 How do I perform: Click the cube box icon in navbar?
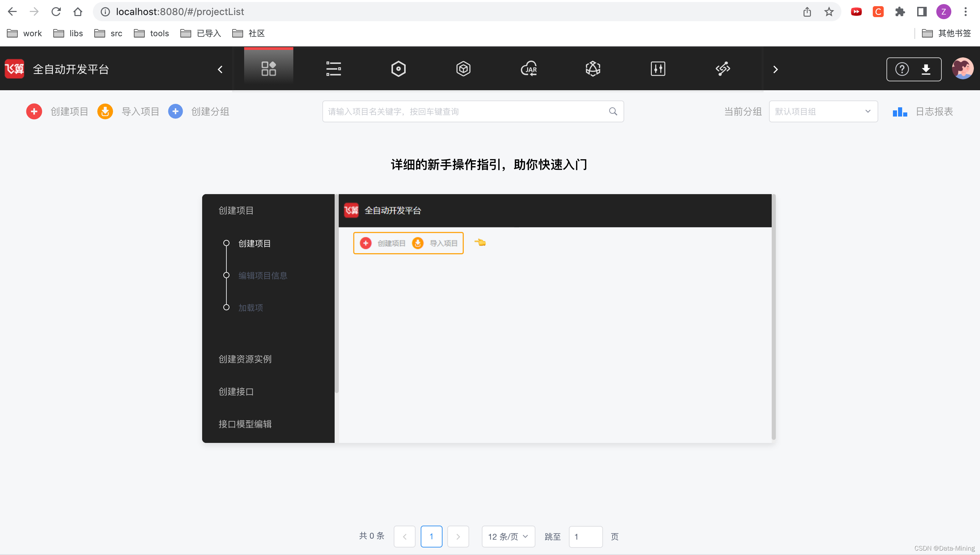463,69
